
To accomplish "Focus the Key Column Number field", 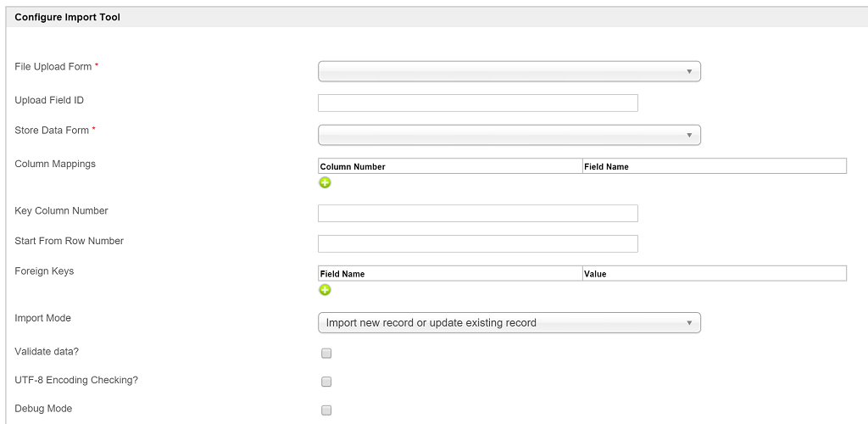I will [477, 213].
